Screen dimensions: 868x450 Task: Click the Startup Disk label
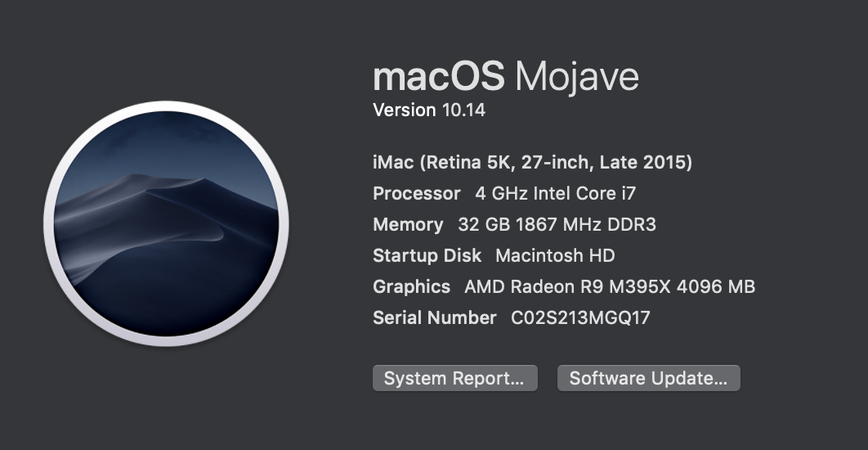click(x=427, y=255)
